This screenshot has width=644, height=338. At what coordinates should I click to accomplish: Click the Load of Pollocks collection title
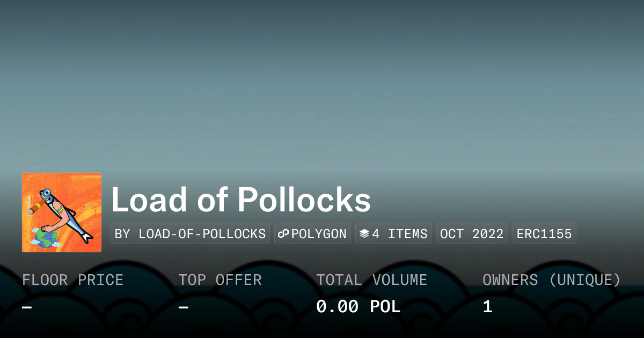[x=241, y=201]
